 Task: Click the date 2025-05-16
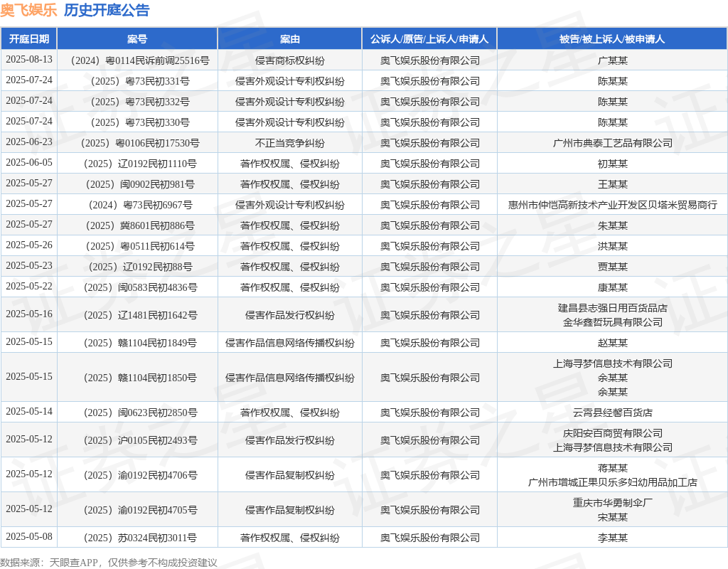pos(28,314)
